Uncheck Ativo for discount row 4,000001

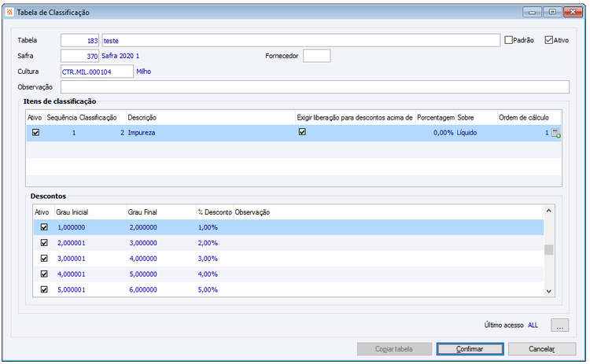click(44, 274)
